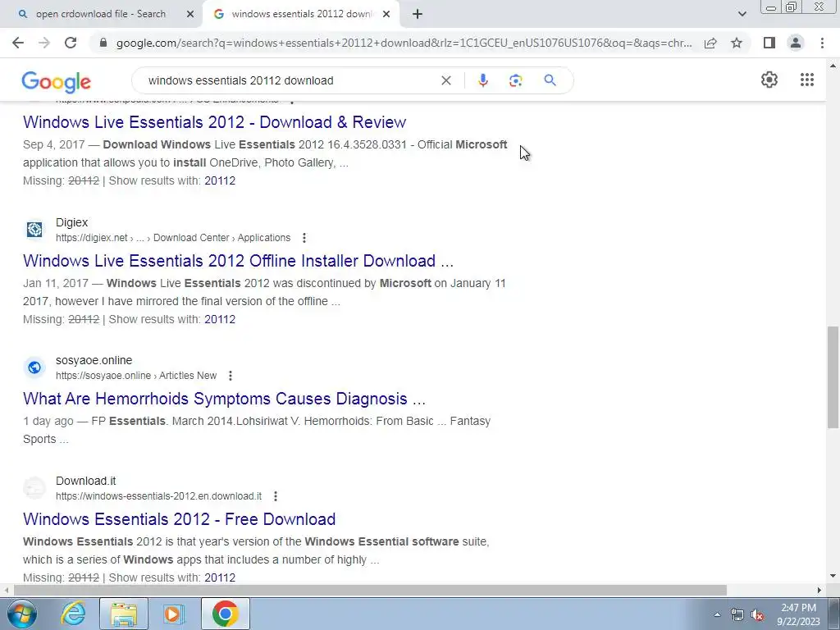Screen dimensions: 840x630
Task: Click the horizontal scrollbar thumb
Action: pyautogui.click(x=370, y=591)
